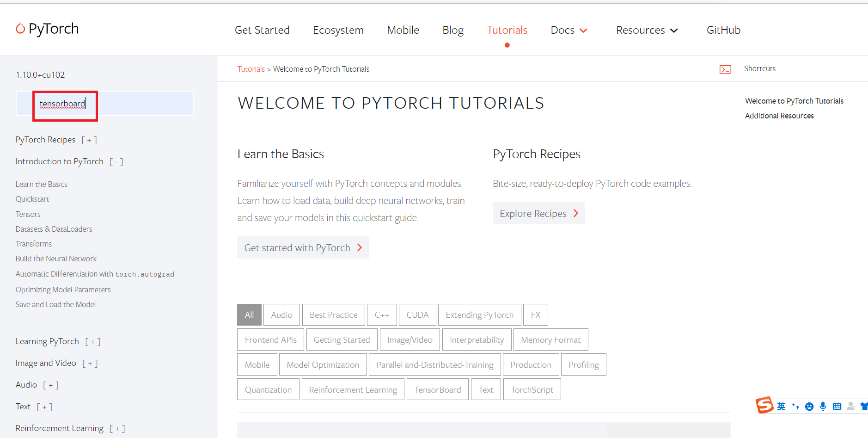Open the Docs dropdown chevron

click(x=583, y=31)
